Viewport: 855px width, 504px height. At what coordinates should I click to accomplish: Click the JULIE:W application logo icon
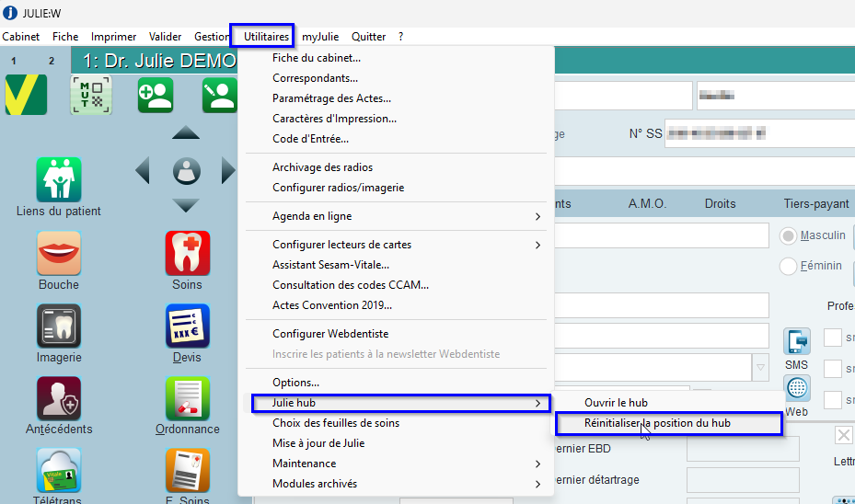click(x=10, y=13)
